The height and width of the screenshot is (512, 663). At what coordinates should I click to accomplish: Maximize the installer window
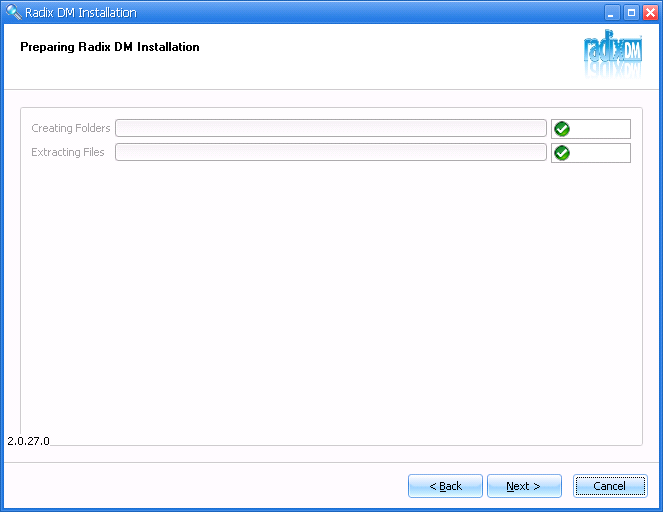[x=631, y=13]
